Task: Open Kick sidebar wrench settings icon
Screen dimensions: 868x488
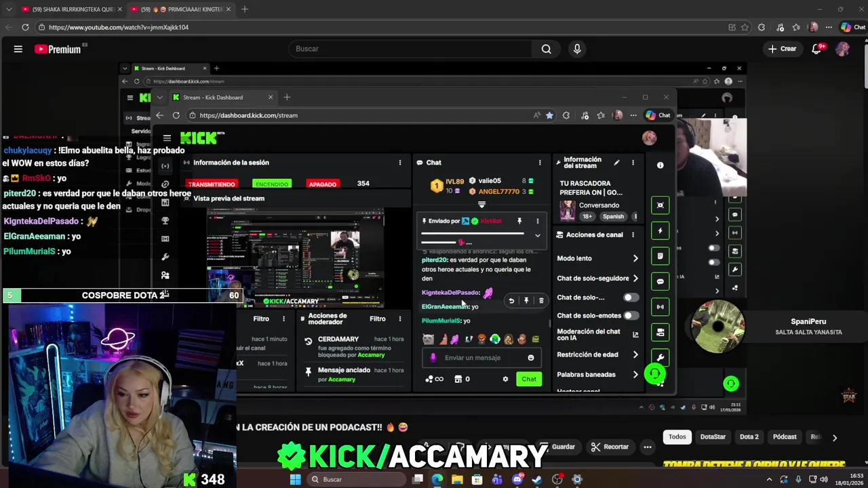Action: [165, 257]
